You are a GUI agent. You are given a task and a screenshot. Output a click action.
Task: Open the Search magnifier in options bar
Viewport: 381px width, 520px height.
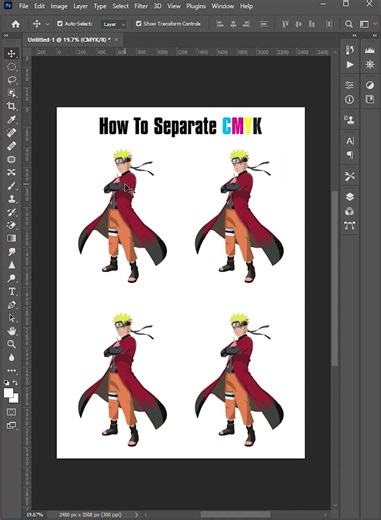point(349,24)
